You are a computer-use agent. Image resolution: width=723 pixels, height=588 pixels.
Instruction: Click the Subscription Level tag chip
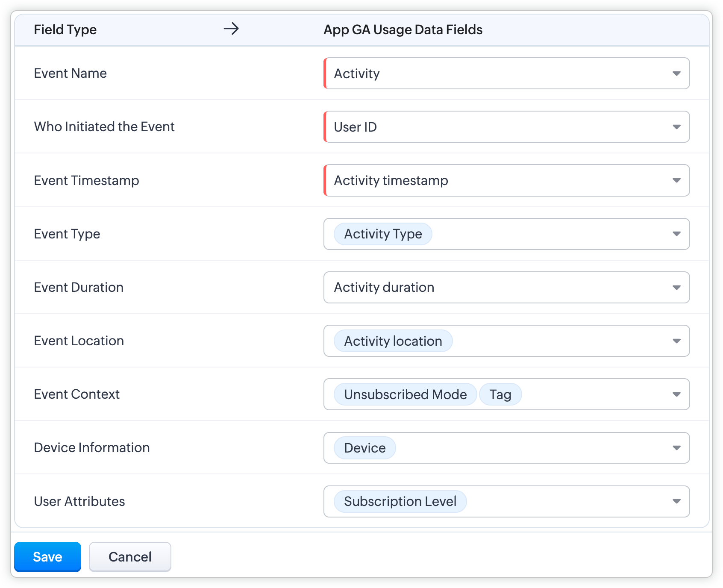click(400, 501)
